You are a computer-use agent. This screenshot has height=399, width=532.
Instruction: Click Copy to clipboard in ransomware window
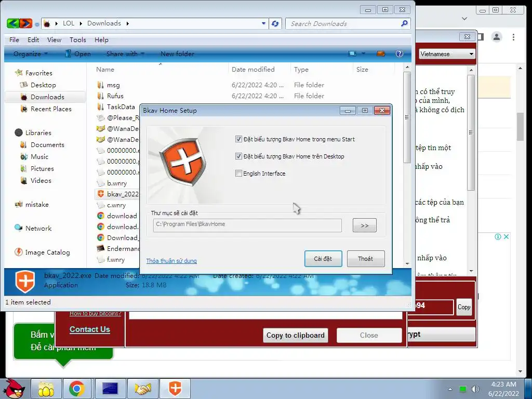[295, 335]
